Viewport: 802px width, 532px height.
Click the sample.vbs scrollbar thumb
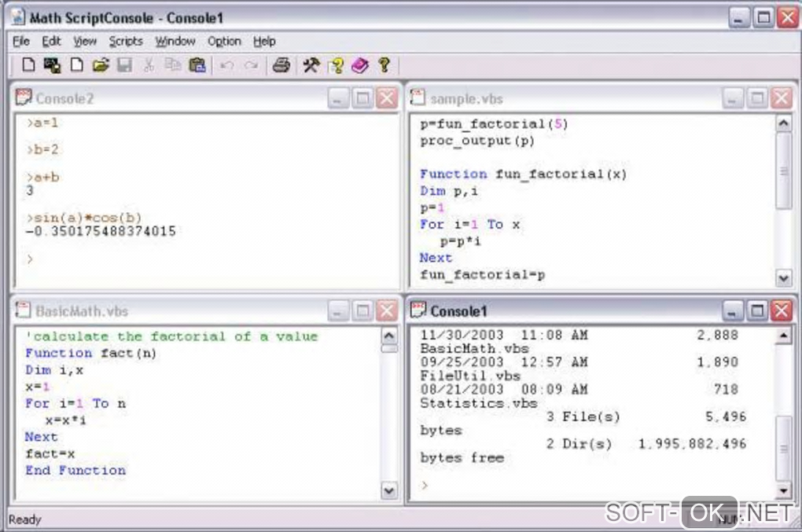(x=784, y=171)
